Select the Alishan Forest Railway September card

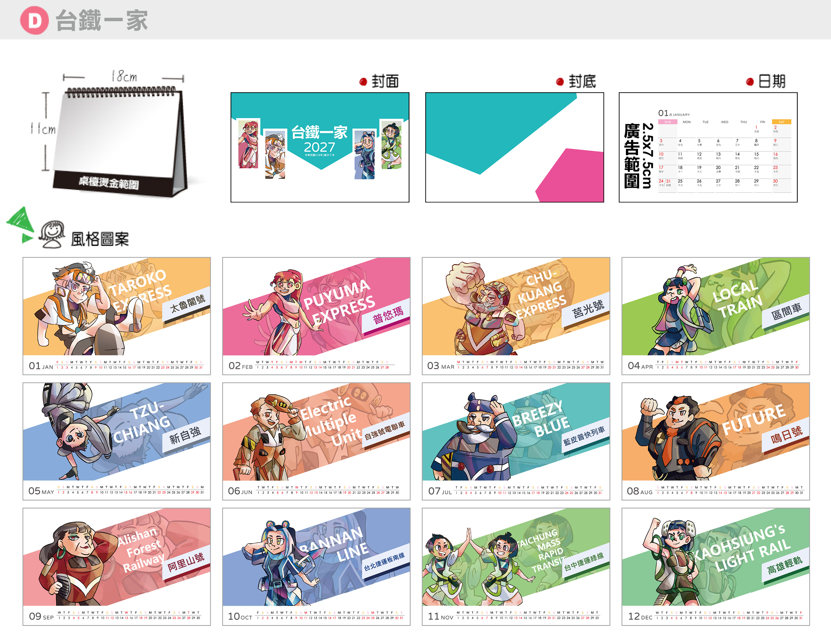click(117, 567)
